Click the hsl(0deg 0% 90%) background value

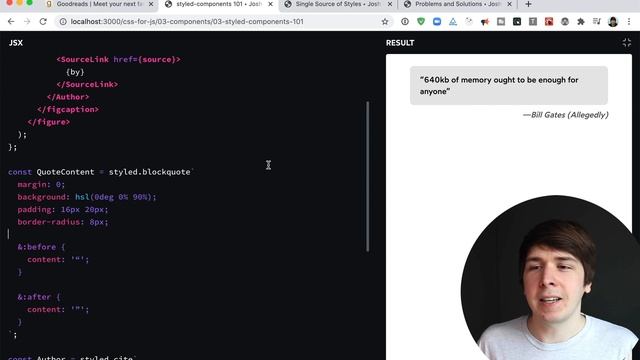click(113, 197)
